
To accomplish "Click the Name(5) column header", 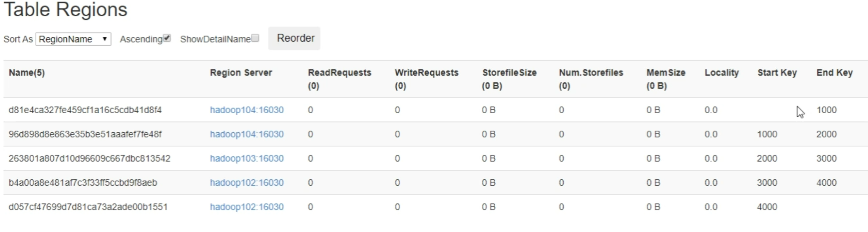I will pyautogui.click(x=27, y=73).
